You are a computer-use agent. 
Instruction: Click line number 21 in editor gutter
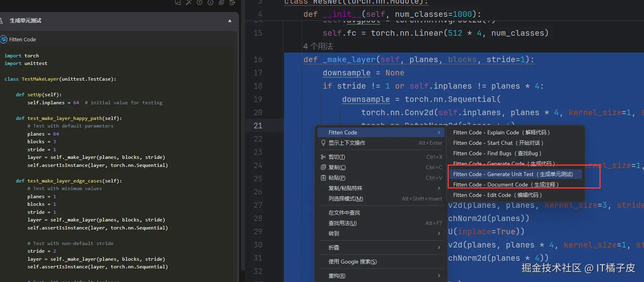tap(258, 126)
